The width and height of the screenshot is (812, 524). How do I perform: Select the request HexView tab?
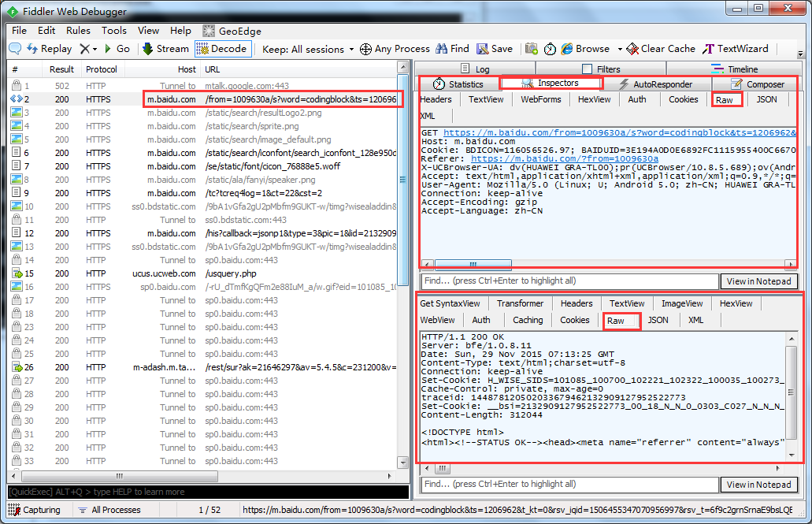point(594,99)
